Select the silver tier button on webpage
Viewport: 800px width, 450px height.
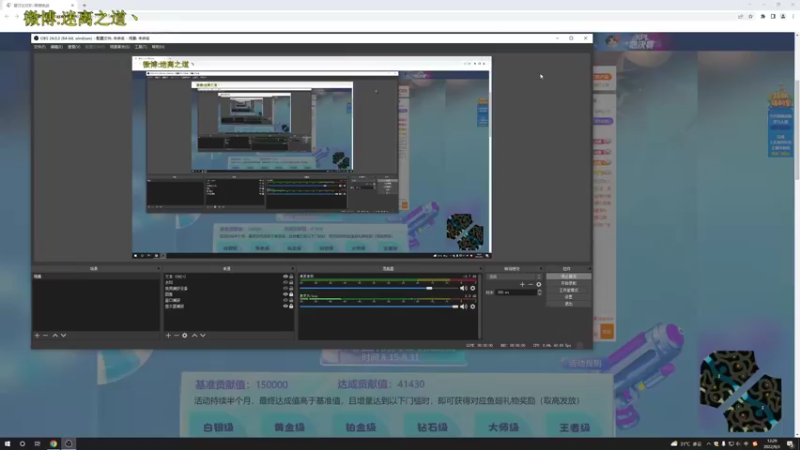tap(218, 427)
